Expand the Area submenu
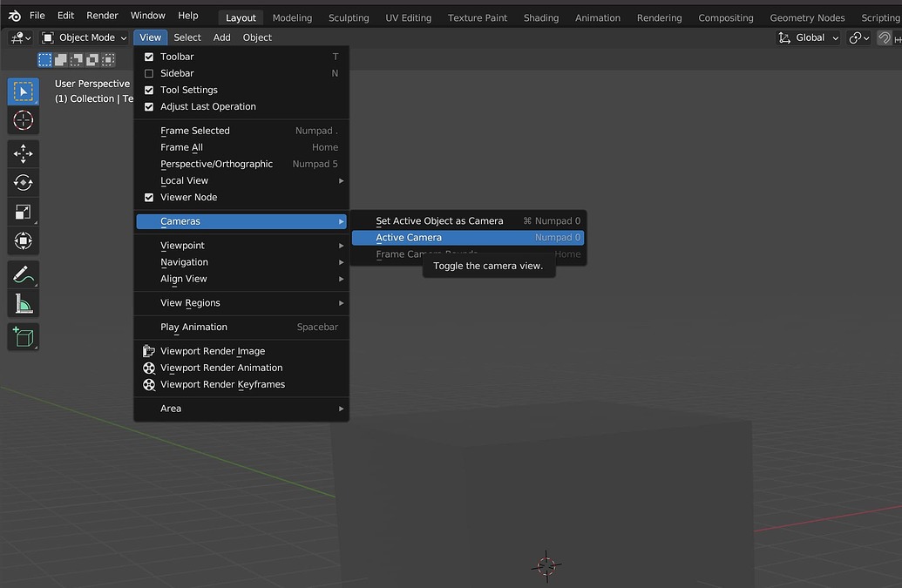The width and height of the screenshot is (902, 588). pyautogui.click(x=241, y=409)
